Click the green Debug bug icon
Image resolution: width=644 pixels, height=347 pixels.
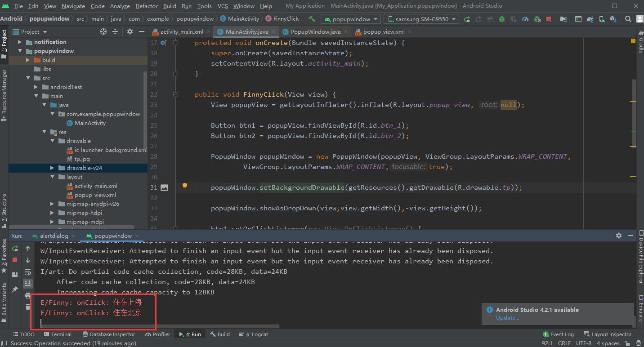(x=502, y=19)
